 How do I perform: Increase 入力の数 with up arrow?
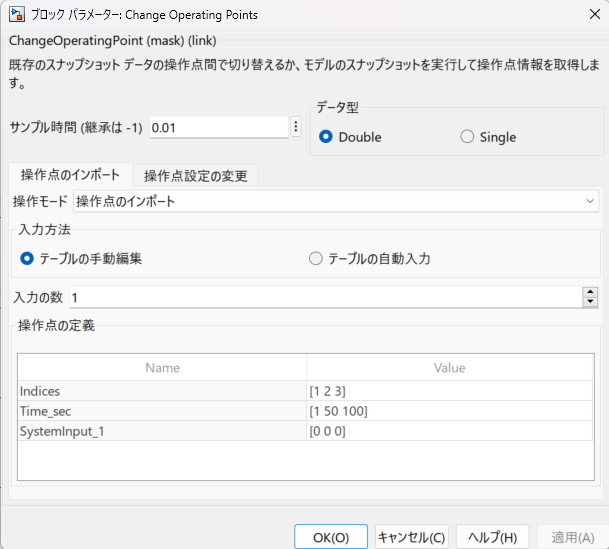[x=590, y=292]
